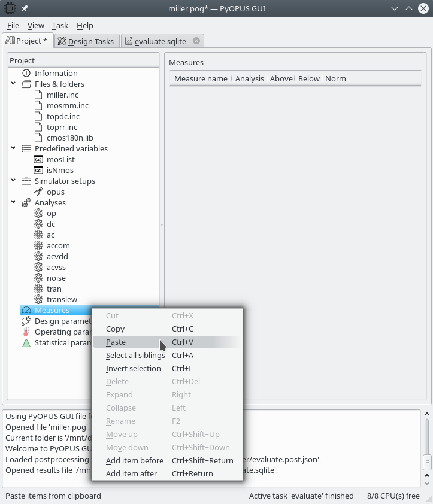
Task: Close the evaluate.sqlite tab
Action: (196, 41)
